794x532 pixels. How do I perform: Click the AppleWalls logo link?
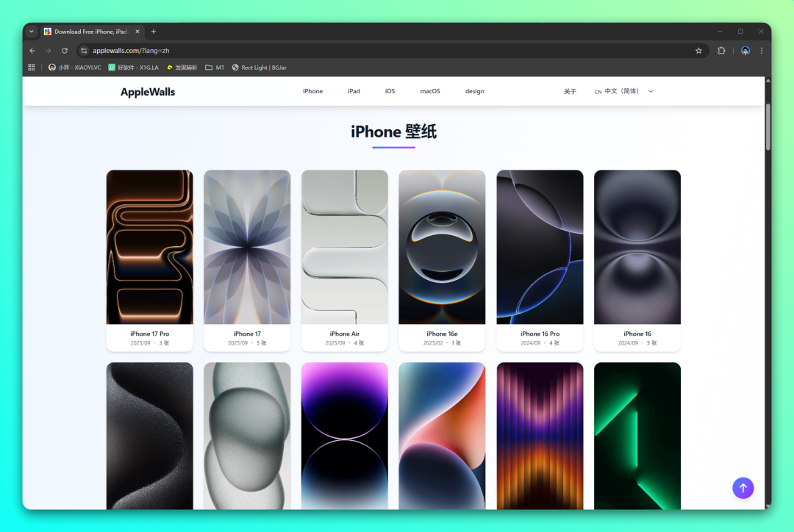pos(148,92)
